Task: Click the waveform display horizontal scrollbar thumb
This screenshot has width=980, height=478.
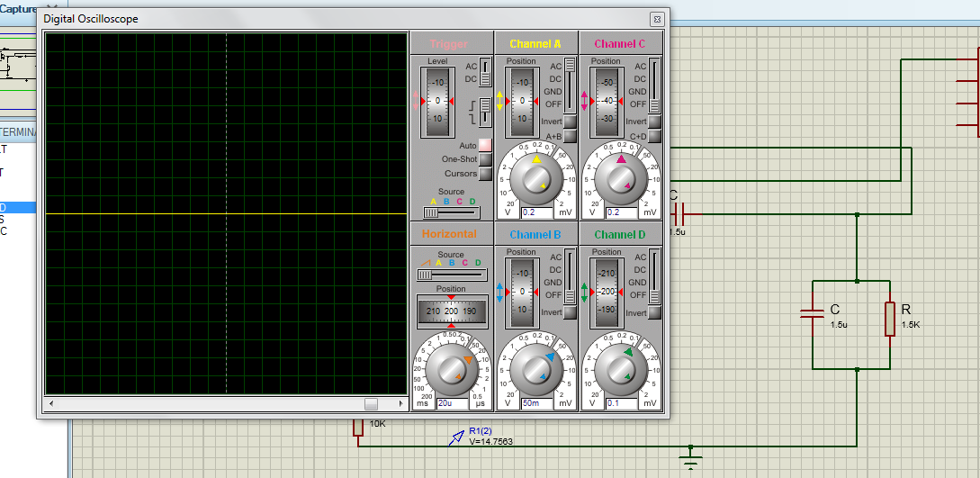Action: point(371,403)
